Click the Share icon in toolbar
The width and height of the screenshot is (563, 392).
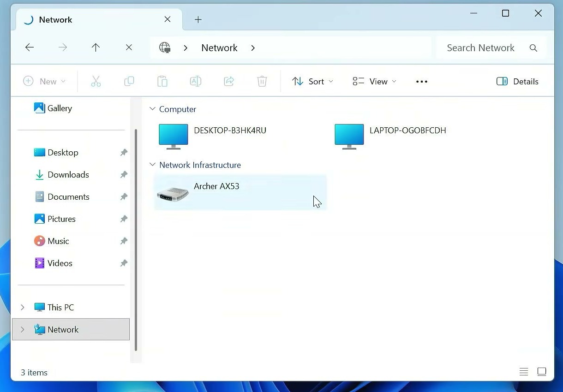click(x=229, y=82)
